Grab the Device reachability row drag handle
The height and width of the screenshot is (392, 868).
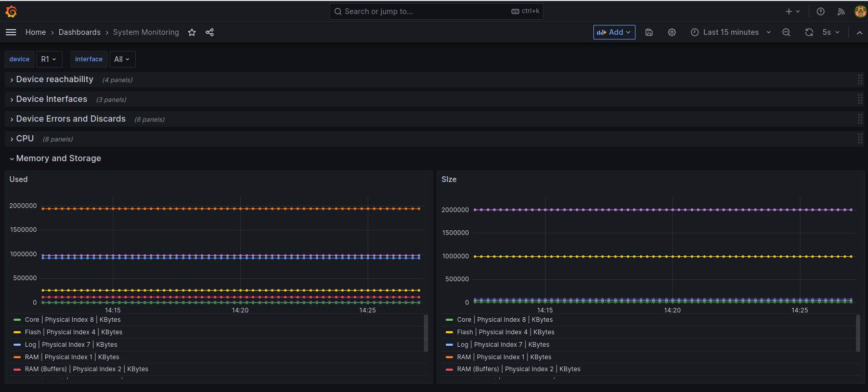(x=860, y=80)
